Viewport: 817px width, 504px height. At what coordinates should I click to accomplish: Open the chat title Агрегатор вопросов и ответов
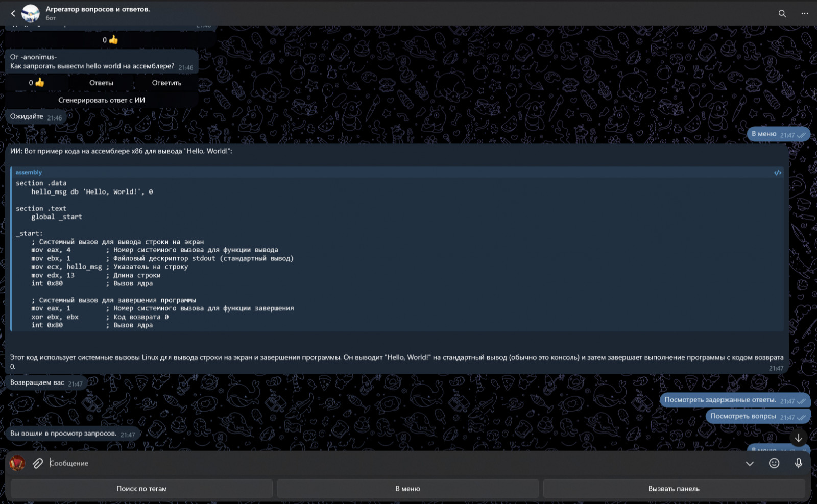click(98, 9)
